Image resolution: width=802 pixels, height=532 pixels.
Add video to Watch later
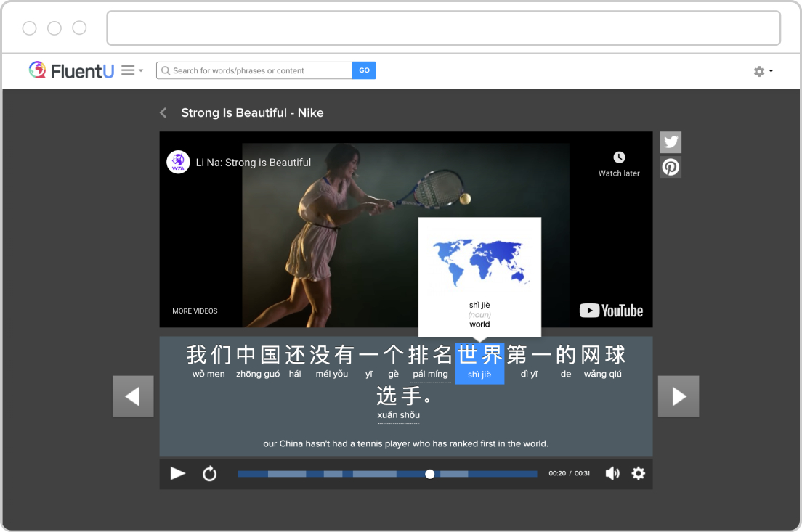coord(618,163)
